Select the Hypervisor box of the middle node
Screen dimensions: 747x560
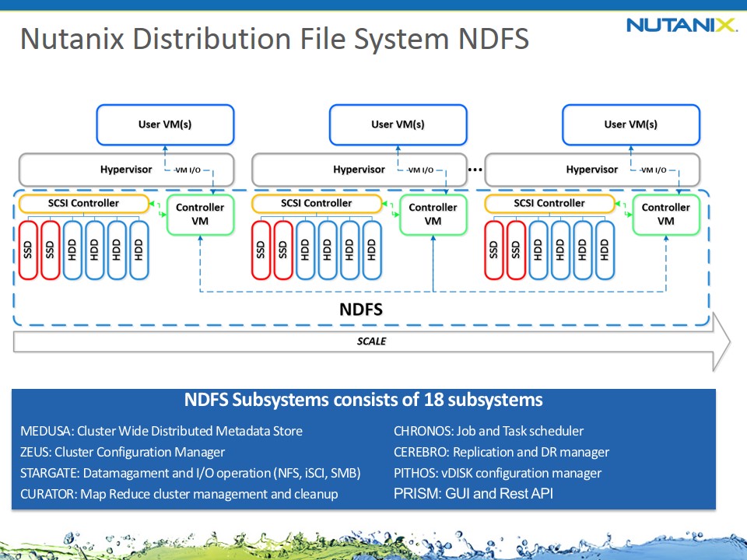tap(359, 170)
